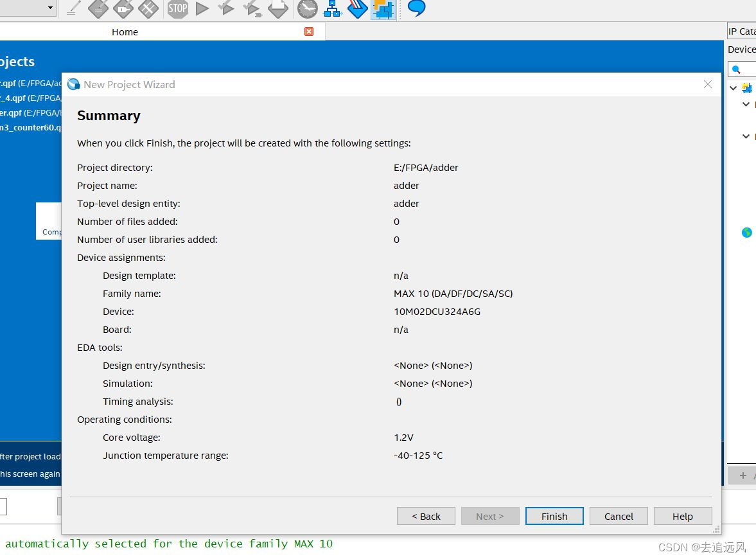756x559 pixels.
Task: Click device value 10M02DCU324A6G
Action: pos(437,312)
